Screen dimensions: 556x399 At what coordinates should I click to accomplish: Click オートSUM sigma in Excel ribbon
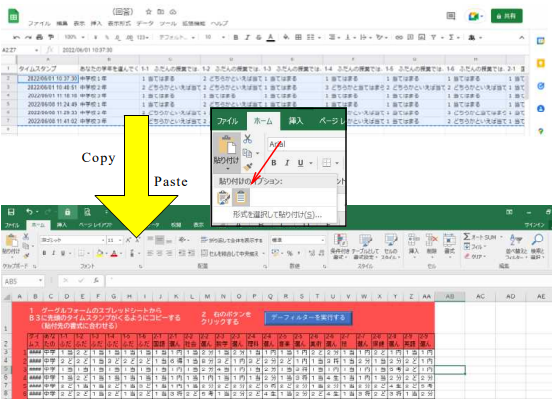[480, 237]
